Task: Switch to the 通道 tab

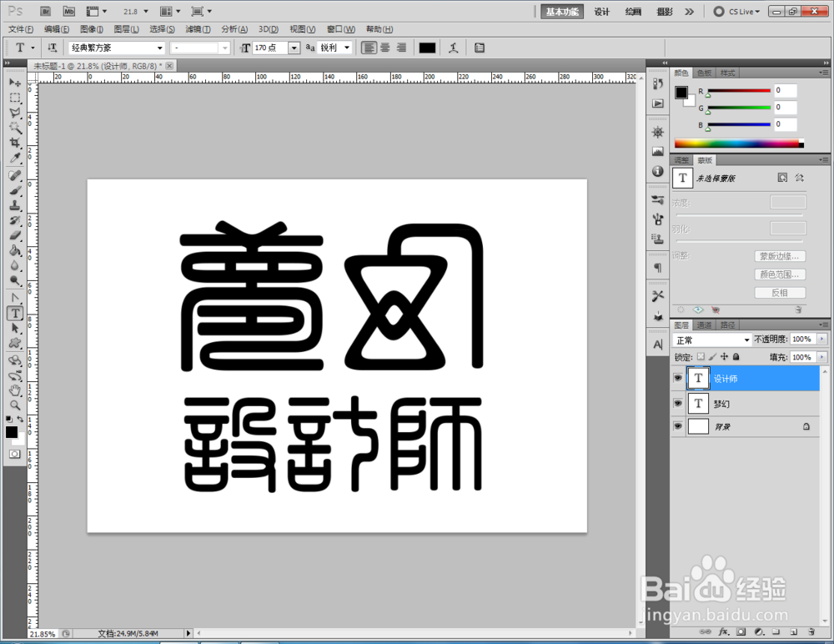Action: coord(704,325)
